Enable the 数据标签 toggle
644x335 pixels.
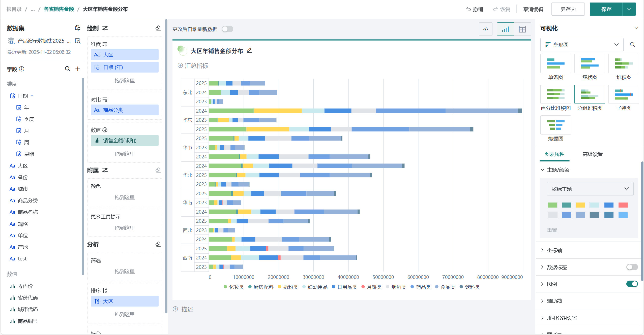coord(632,267)
